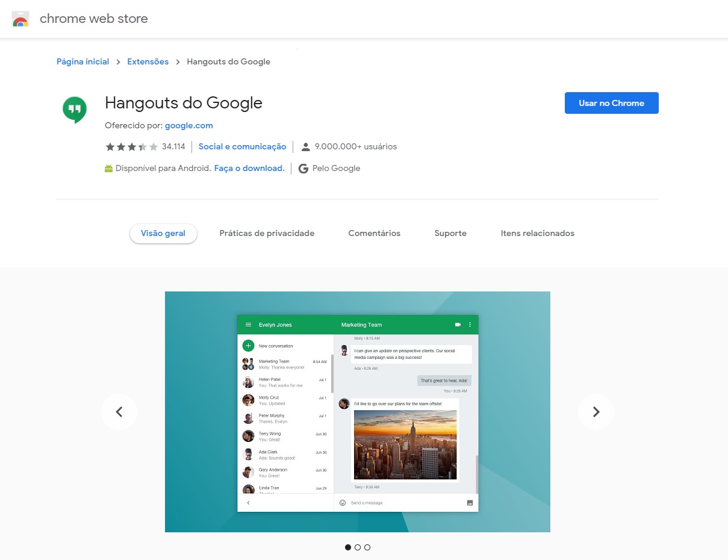The height and width of the screenshot is (560, 728).
Task: Show the previous screenshot with left arrow
Action: (x=119, y=412)
